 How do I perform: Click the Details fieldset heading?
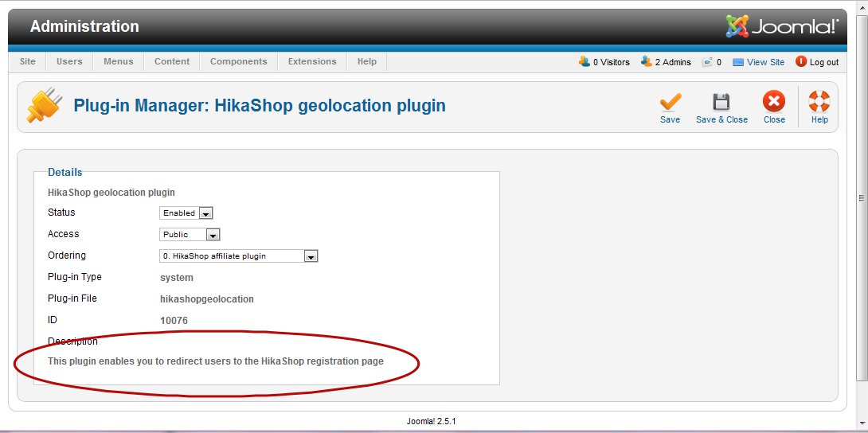click(65, 172)
